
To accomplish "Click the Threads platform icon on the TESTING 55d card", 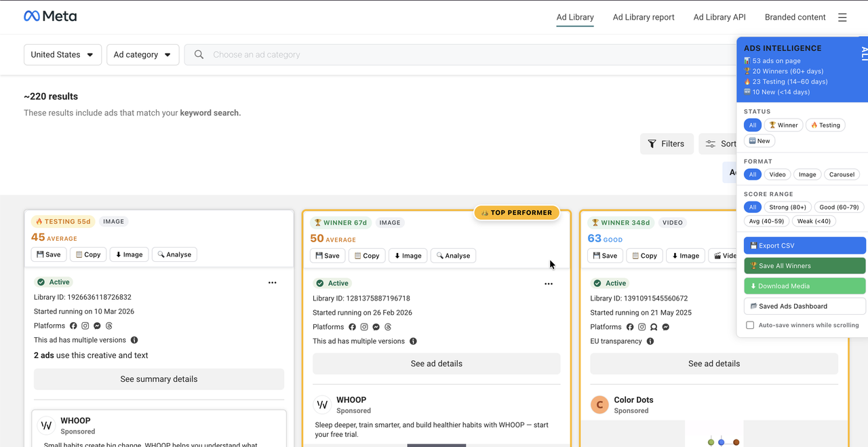I will (109, 326).
